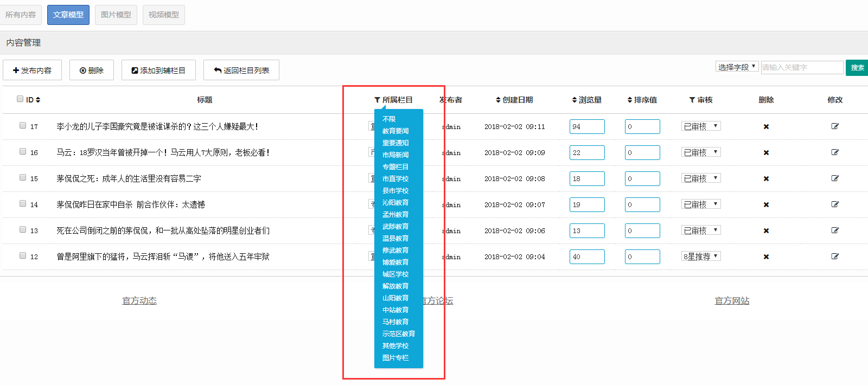Switch to the 图片模型 tab
This screenshot has width=868, height=385.
116,15
